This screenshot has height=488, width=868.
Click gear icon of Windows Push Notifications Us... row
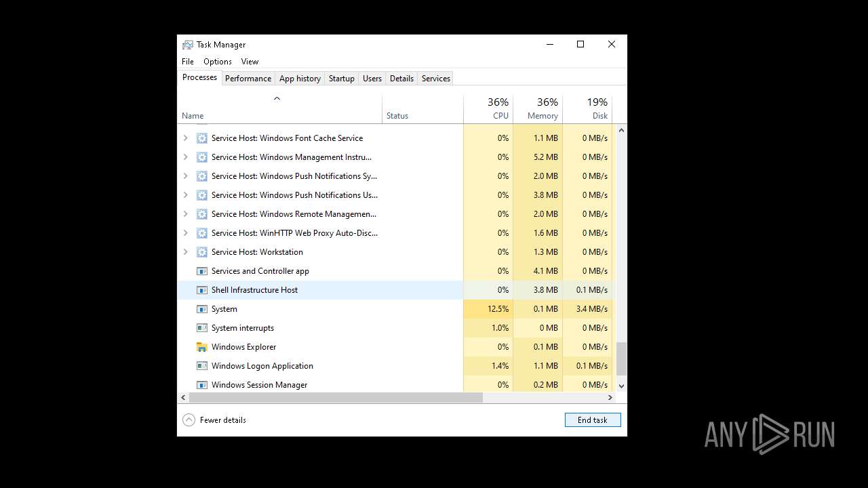201,195
